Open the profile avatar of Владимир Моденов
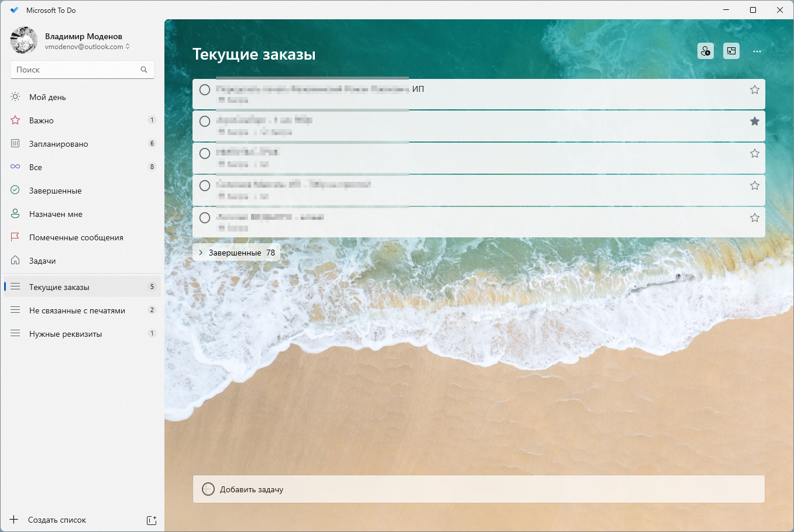 click(x=24, y=40)
